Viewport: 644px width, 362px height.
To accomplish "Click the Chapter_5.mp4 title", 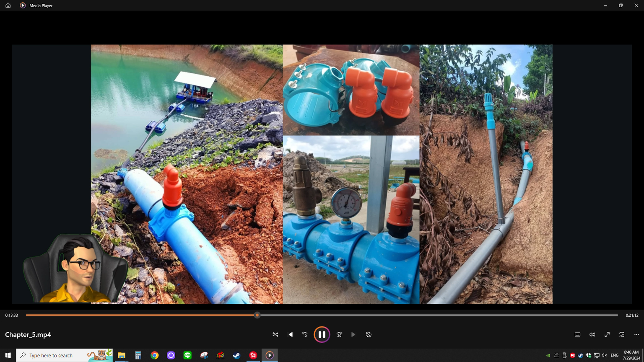I will (28, 334).
